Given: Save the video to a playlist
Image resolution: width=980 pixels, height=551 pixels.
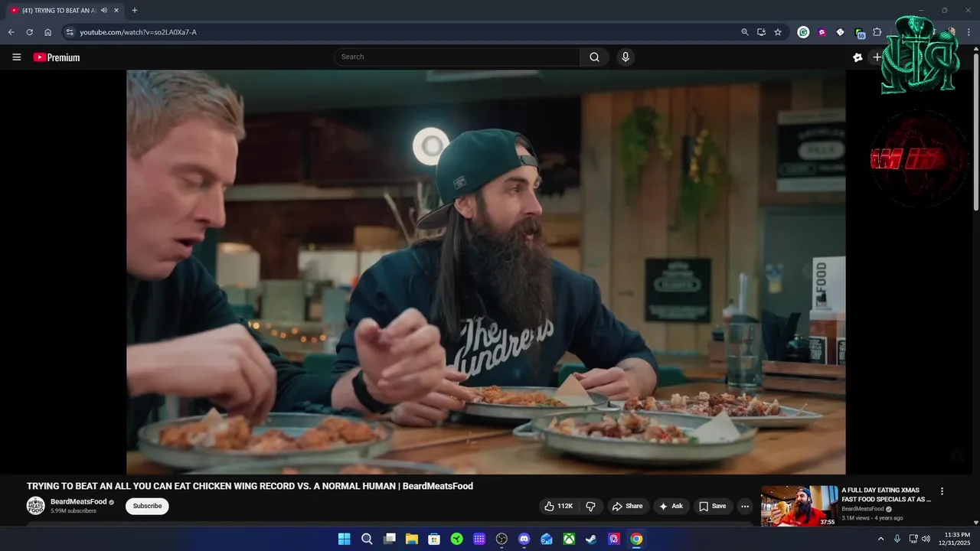Looking at the screenshot, I should point(712,507).
